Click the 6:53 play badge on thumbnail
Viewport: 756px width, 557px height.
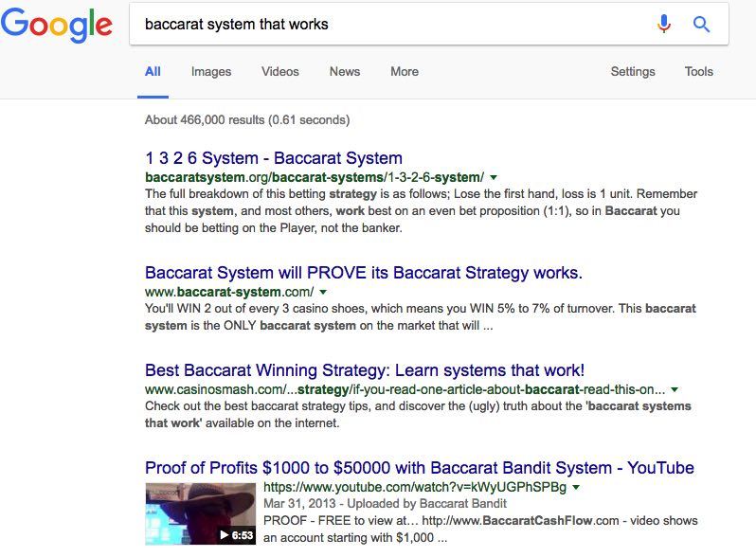click(236, 535)
